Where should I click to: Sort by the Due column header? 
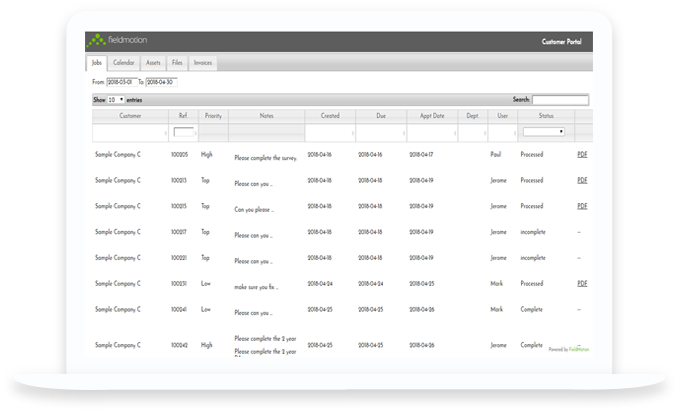pyautogui.click(x=381, y=116)
